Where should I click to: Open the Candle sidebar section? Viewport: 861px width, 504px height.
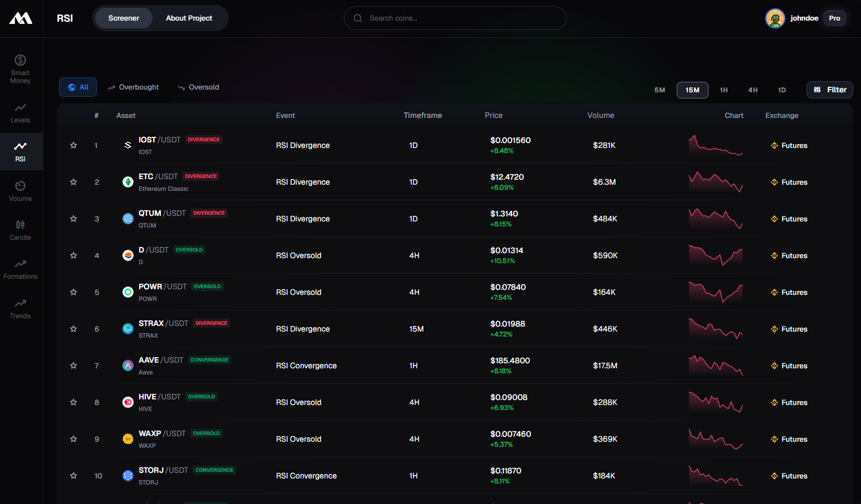[x=21, y=230]
